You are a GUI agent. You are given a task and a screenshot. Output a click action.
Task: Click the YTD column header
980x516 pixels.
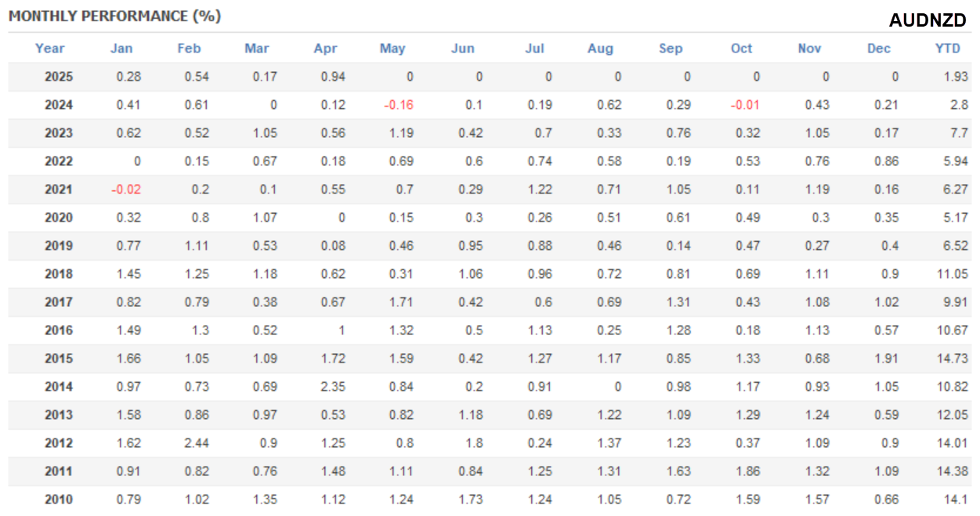[947, 49]
